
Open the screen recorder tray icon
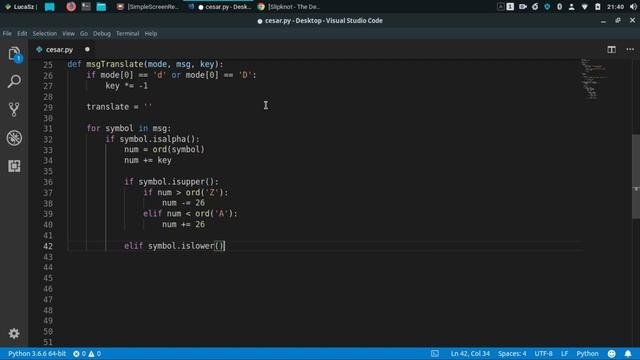(x=522, y=7)
